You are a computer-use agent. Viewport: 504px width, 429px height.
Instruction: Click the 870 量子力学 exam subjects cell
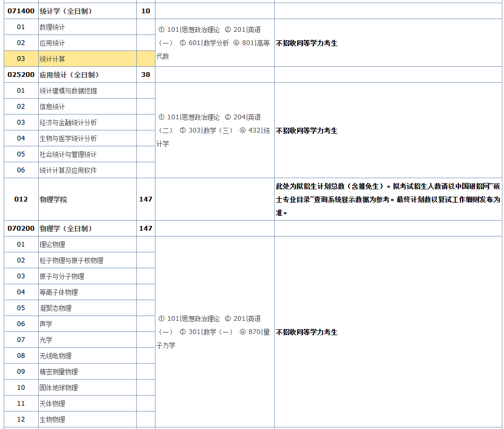[214, 332]
